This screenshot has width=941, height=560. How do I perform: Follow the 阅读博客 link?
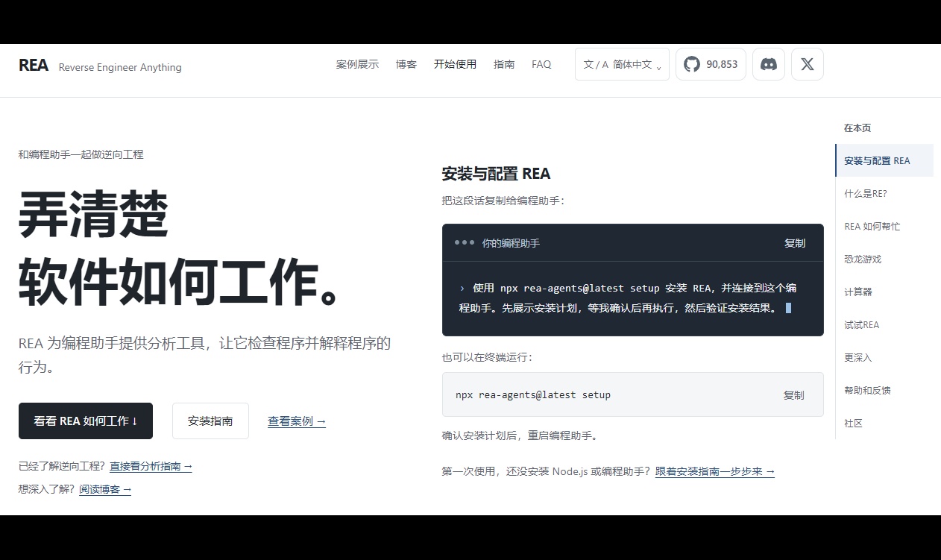tap(105, 489)
